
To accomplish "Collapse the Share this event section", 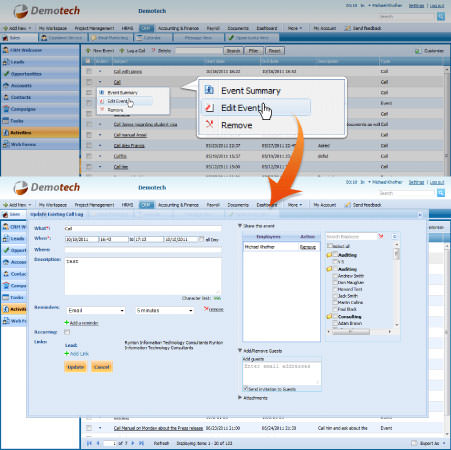I will tap(240, 226).
